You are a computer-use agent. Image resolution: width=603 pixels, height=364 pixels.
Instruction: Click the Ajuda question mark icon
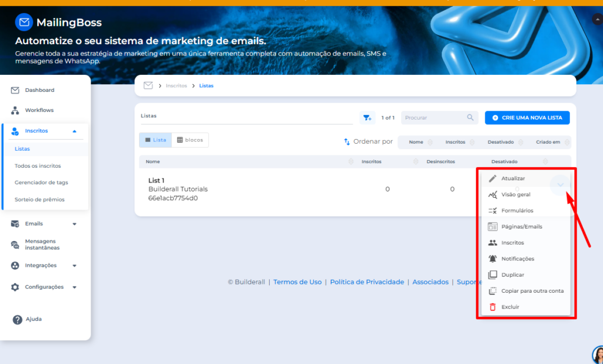tap(18, 319)
